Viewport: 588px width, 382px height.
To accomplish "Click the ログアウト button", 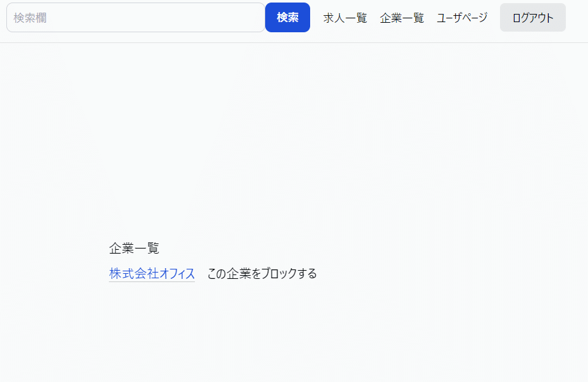I will (x=532, y=18).
